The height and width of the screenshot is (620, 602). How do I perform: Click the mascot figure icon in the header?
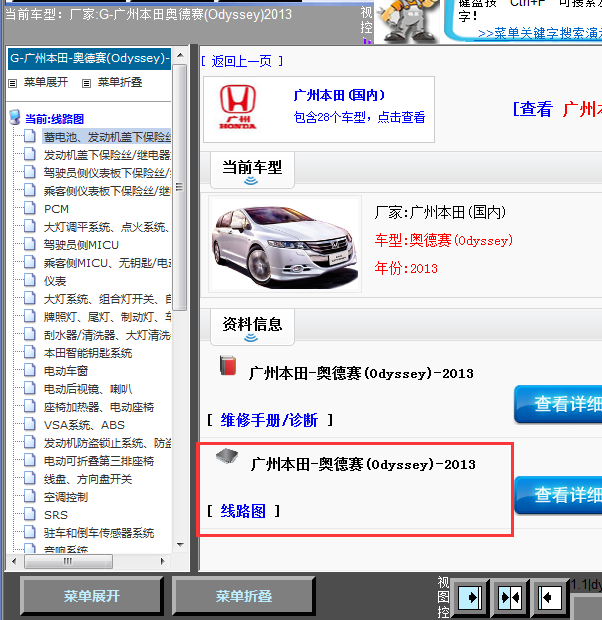click(x=407, y=22)
